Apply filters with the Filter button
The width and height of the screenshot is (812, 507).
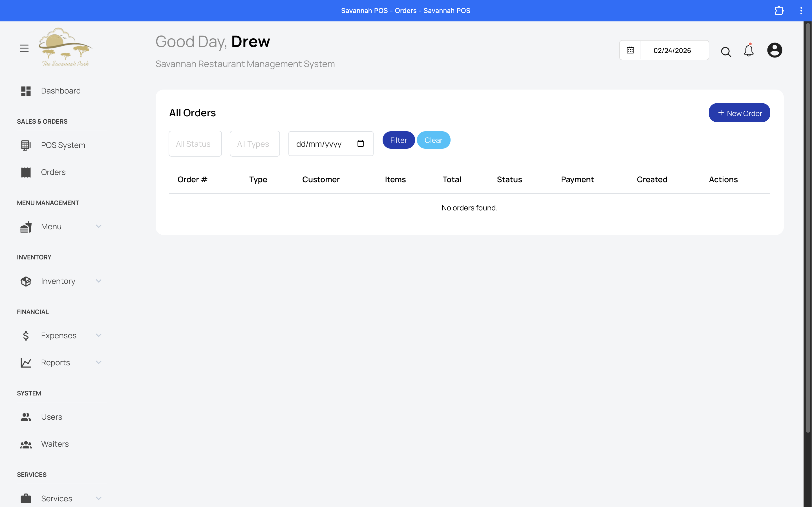point(398,140)
